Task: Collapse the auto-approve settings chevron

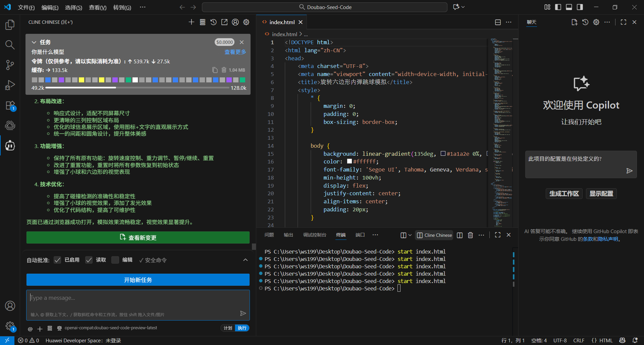Action: 245,260
